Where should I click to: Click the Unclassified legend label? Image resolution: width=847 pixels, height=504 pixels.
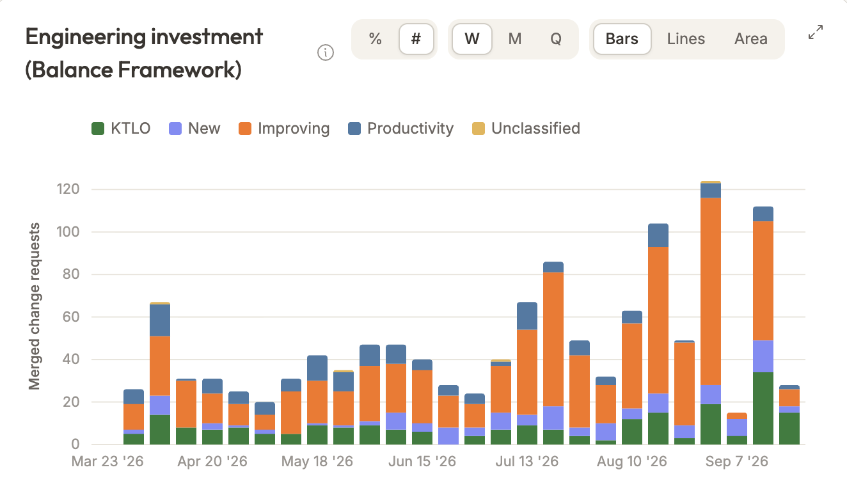pyautogui.click(x=535, y=129)
